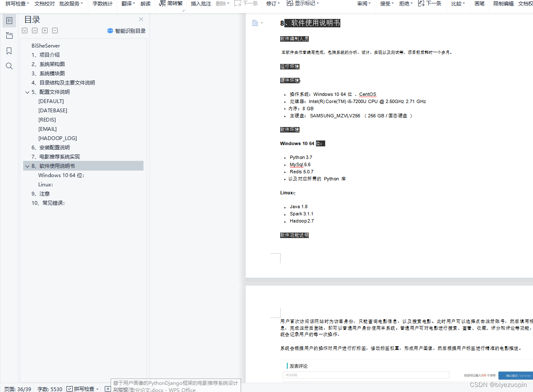Click 字数: 5530 word count in status bar
Screen dimensions: 533x392
click(50, 389)
